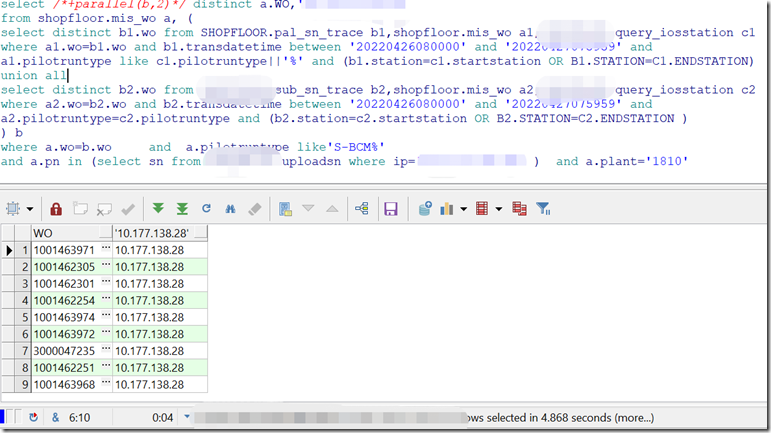Image resolution: width=771 pixels, height=433 pixels.
Task: Click 'rows selected in 4.868 seconds (more...)' text
Action: 559,418
